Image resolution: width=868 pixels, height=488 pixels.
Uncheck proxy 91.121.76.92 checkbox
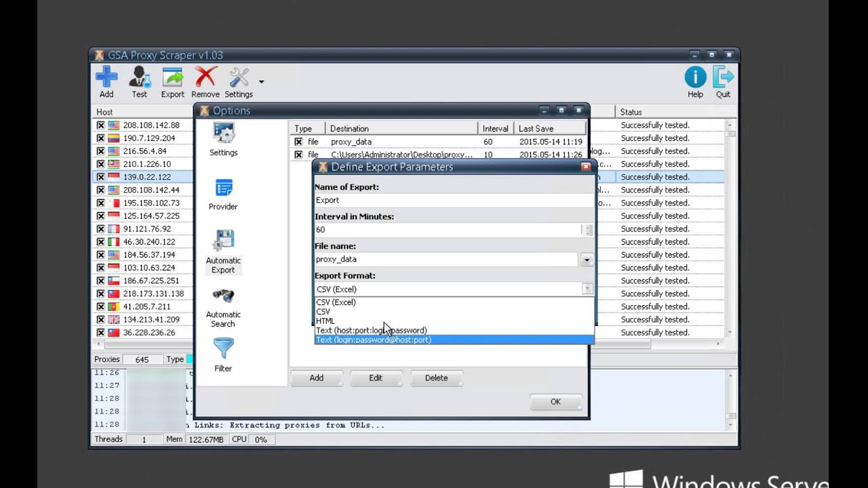click(x=100, y=229)
